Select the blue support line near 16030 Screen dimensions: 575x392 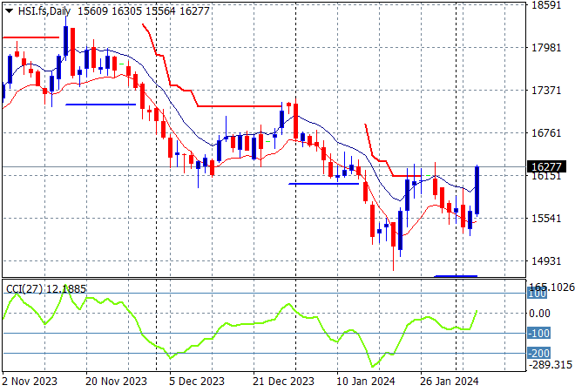323,184
